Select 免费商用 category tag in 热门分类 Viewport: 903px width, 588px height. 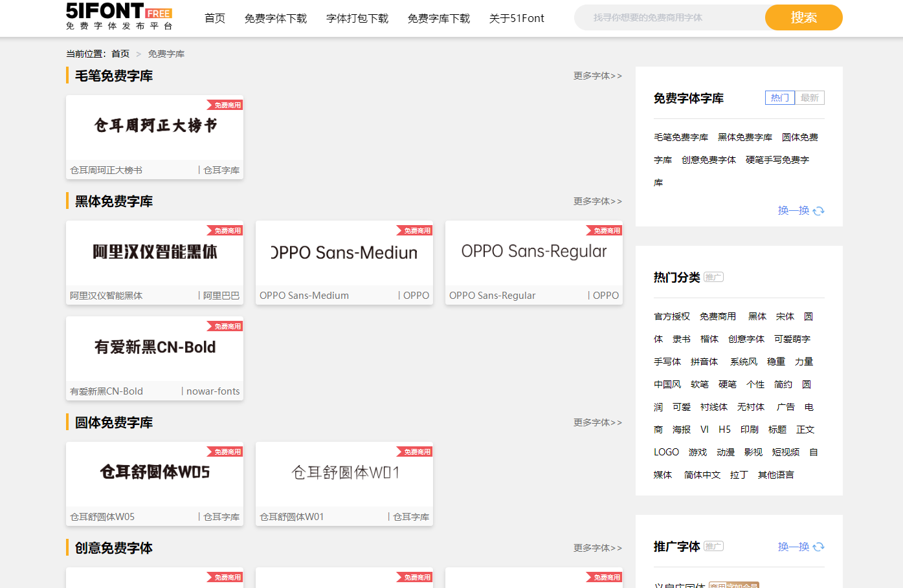coord(718,316)
